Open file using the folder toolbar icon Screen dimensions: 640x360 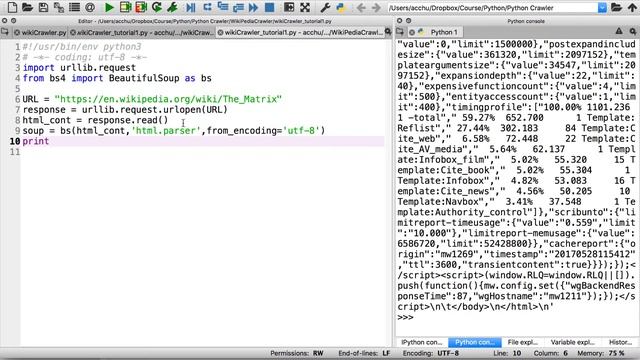click(x=27, y=7)
